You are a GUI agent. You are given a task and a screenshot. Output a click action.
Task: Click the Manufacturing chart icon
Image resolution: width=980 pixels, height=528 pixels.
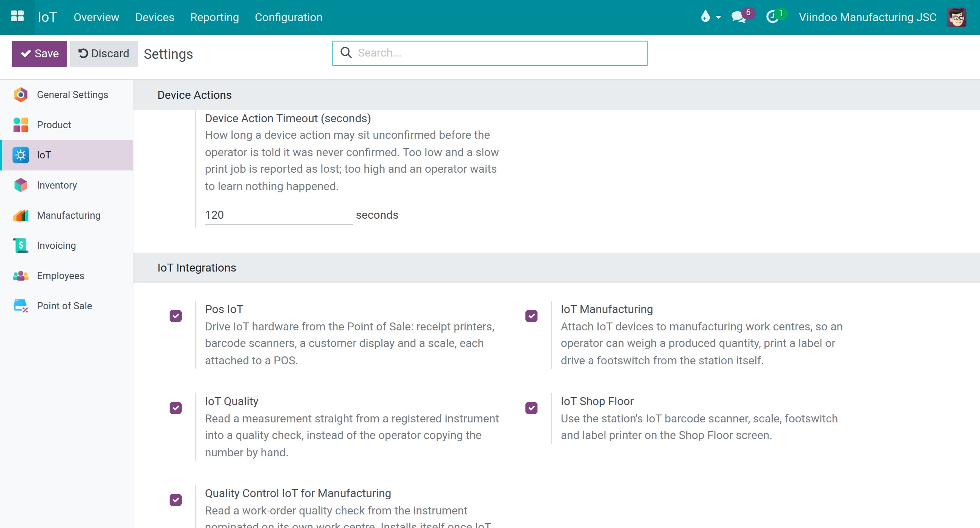click(21, 215)
